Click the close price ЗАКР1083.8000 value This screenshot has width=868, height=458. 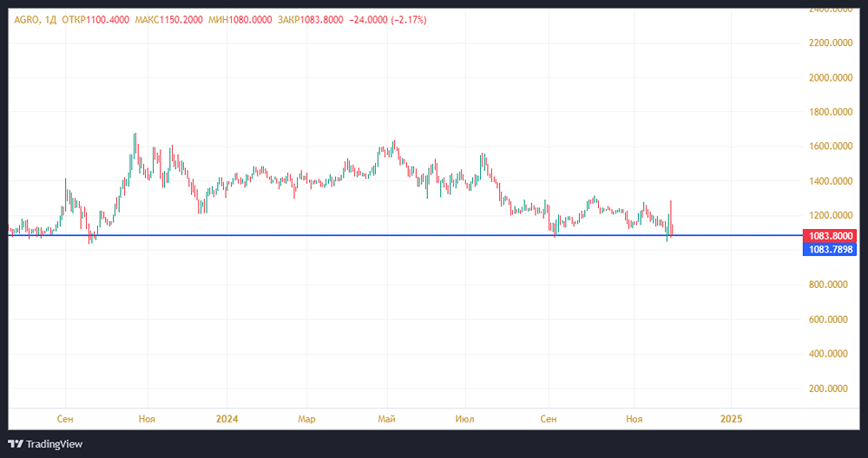click(x=311, y=20)
